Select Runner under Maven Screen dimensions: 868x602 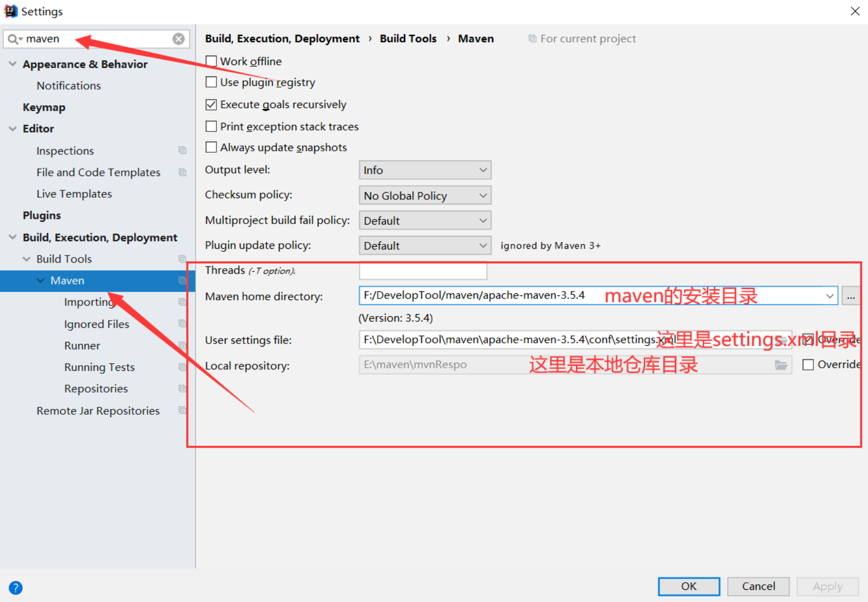[x=82, y=346]
